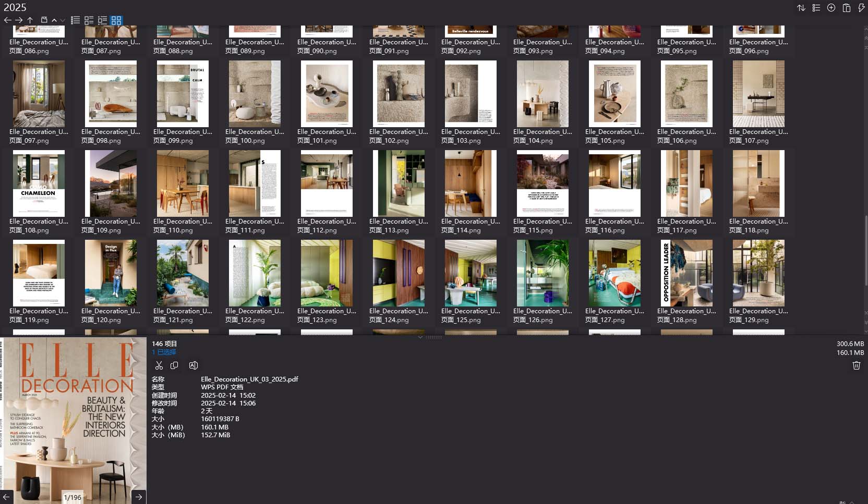Screen dimensions: 868x504
Task: Open quick actions via the lightning icon
Action: 861,8
